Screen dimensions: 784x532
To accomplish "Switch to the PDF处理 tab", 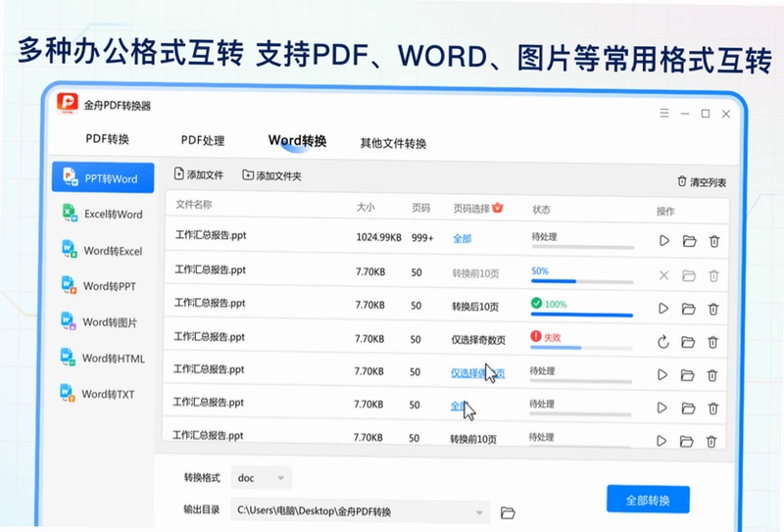I will [x=203, y=140].
